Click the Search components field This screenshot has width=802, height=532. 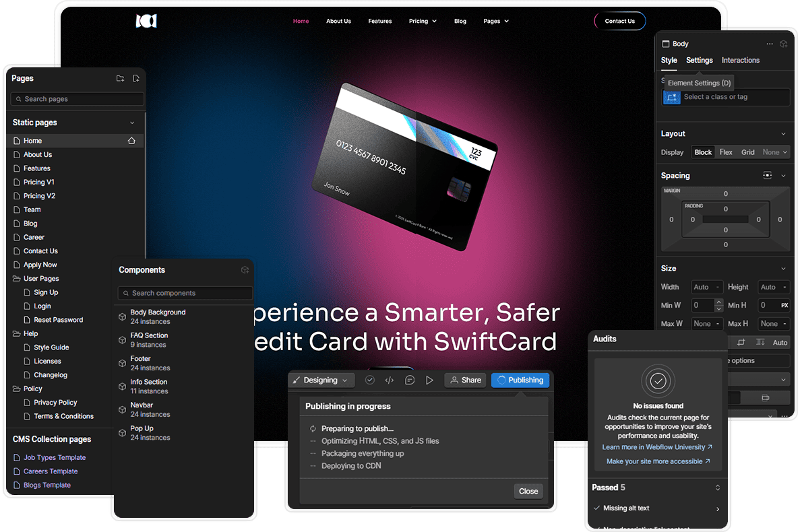pyautogui.click(x=185, y=294)
